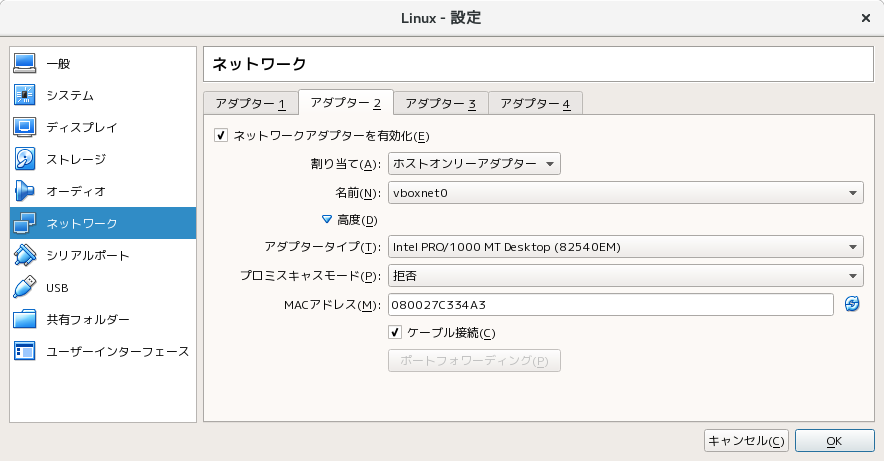Close the Linux 設定 dialog
This screenshot has width=884, height=461.
point(866,18)
